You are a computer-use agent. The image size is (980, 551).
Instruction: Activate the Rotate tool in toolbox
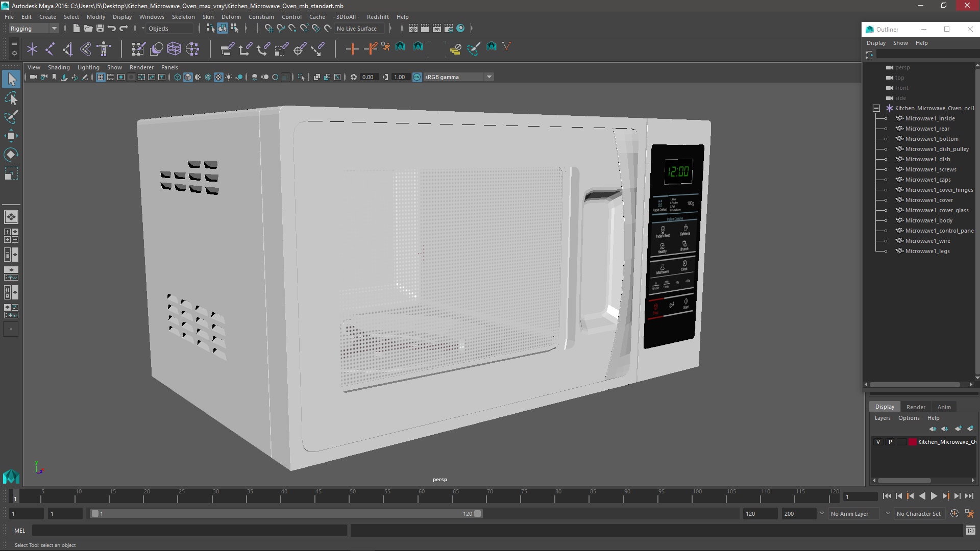[x=11, y=154]
